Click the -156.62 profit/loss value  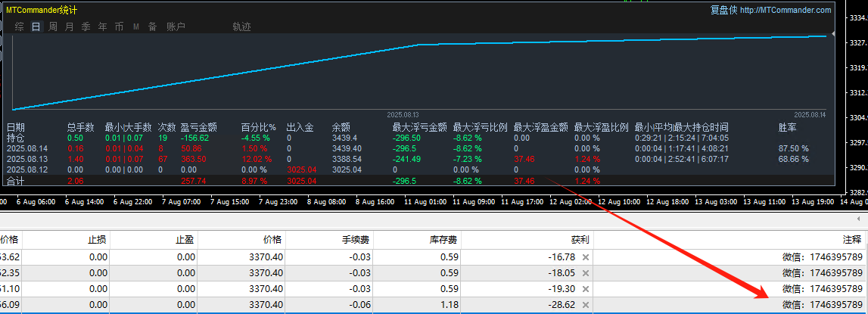(x=194, y=138)
